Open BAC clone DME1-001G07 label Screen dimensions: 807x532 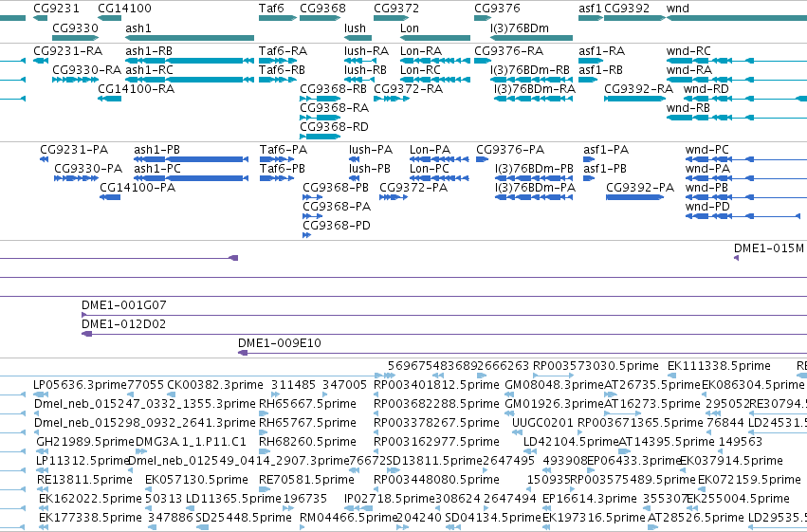pos(124,305)
